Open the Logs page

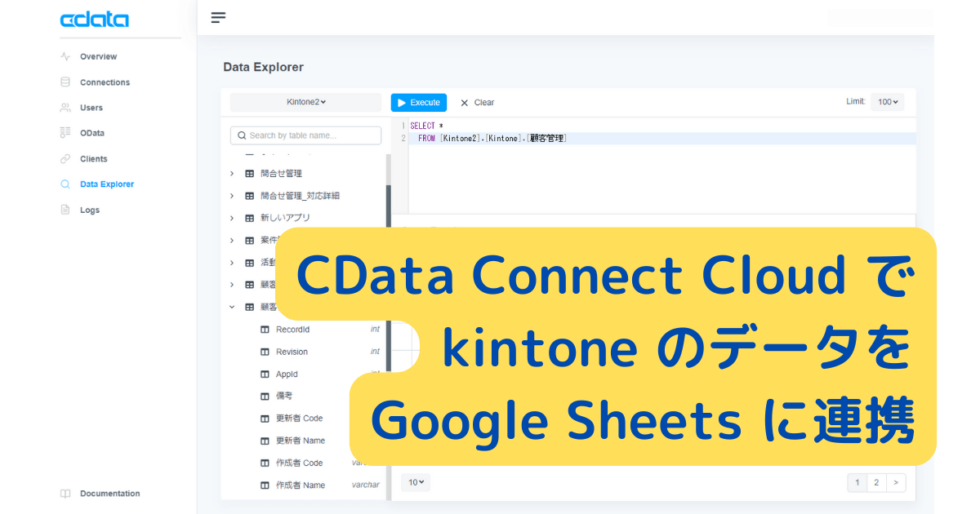90,210
